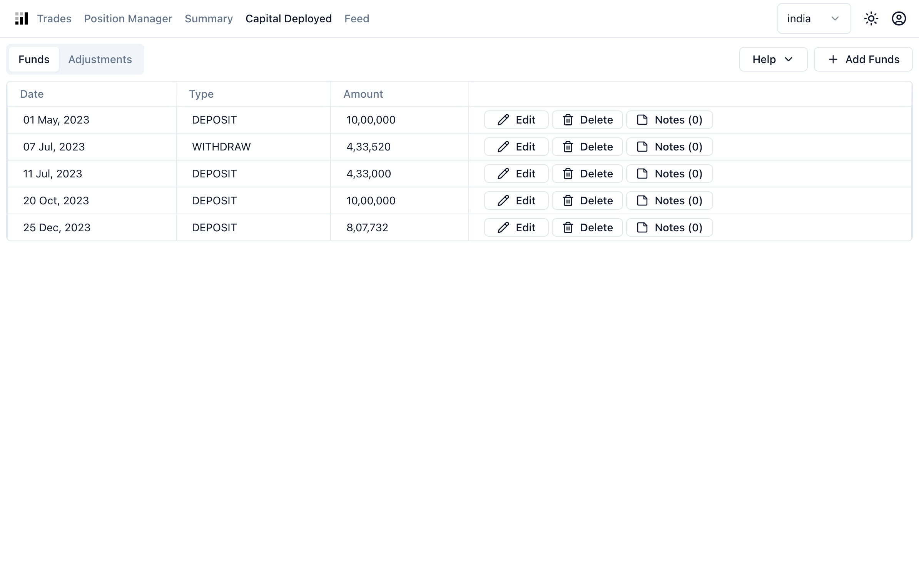Open the Trades page
919x588 pixels.
coord(54,18)
